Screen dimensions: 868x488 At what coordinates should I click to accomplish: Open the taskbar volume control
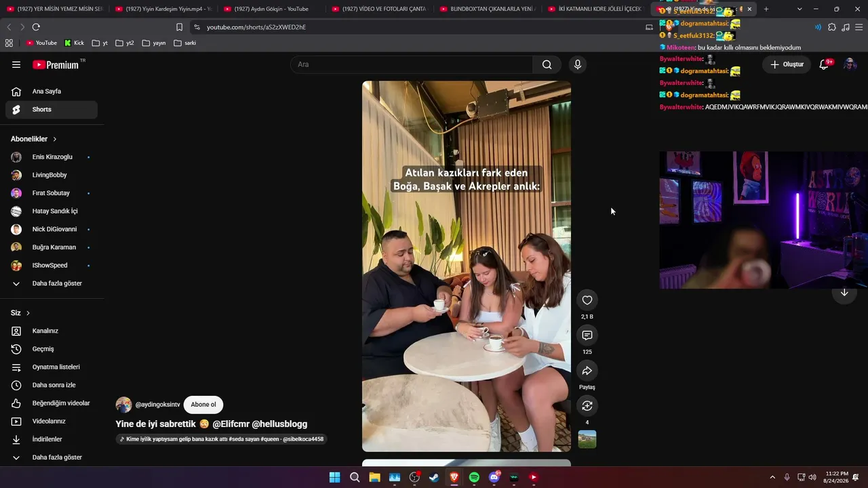812,477
